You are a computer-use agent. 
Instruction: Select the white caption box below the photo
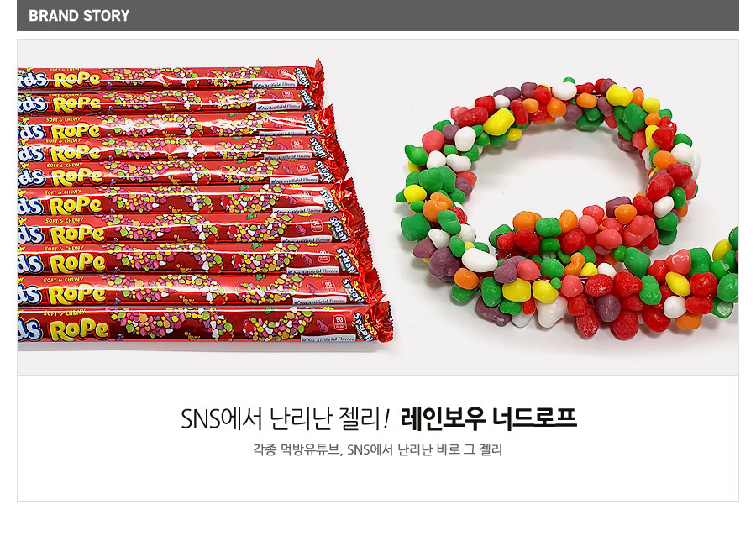point(377,438)
